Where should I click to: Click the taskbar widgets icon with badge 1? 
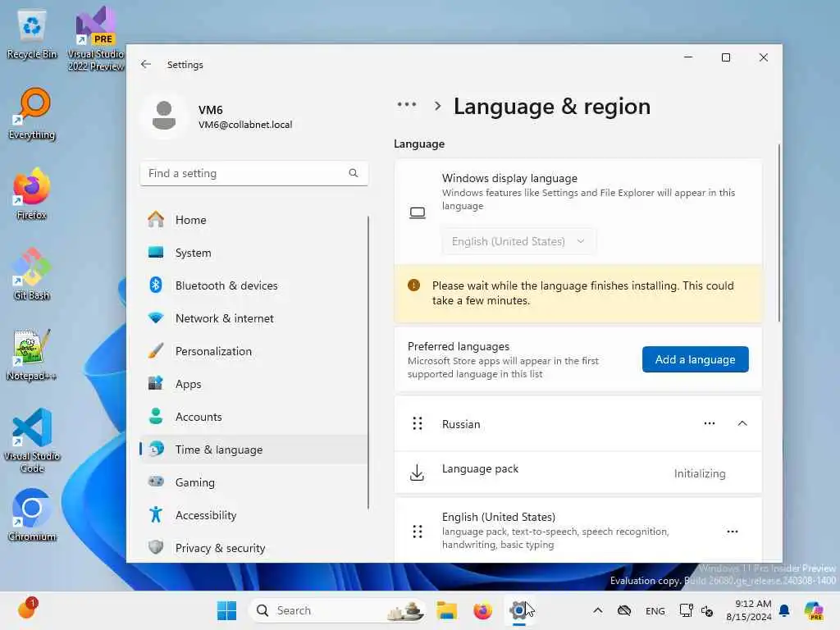(x=27, y=609)
